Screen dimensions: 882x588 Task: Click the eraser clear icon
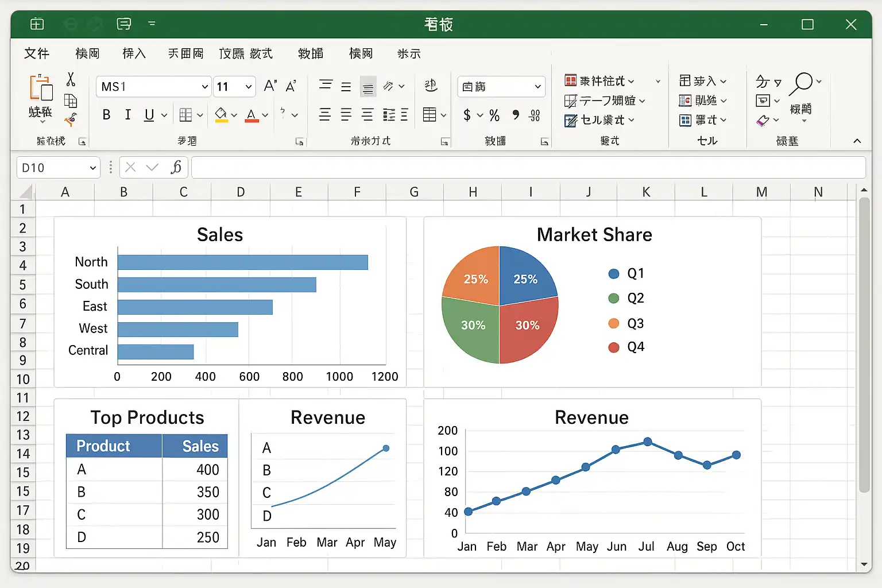tap(763, 121)
